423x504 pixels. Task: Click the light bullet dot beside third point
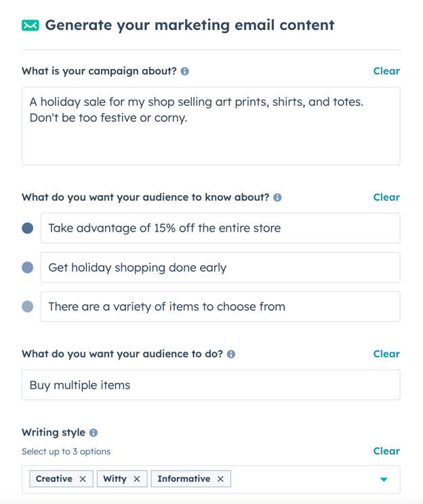coord(28,307)
